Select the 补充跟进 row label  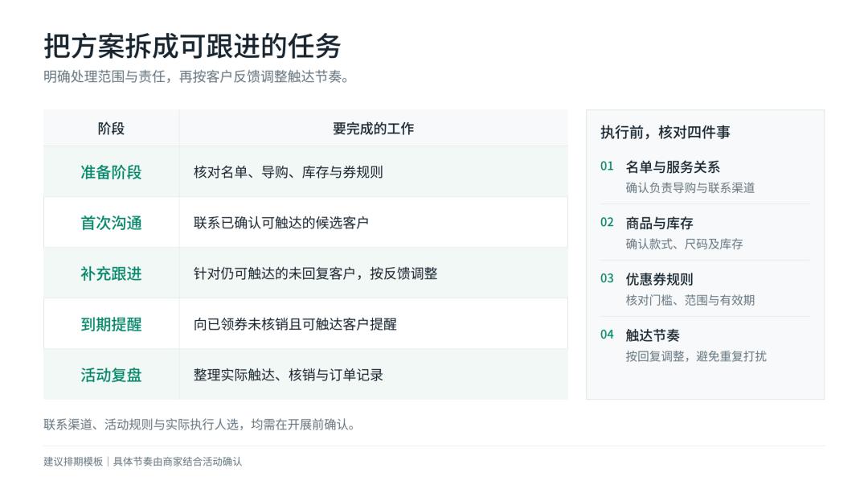[x=111, y=273]
